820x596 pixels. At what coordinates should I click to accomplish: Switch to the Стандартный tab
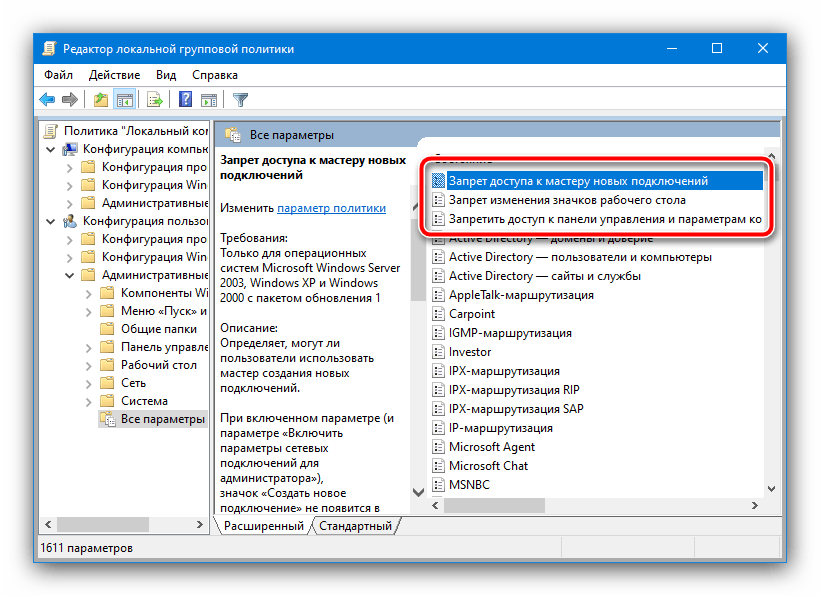355,526
